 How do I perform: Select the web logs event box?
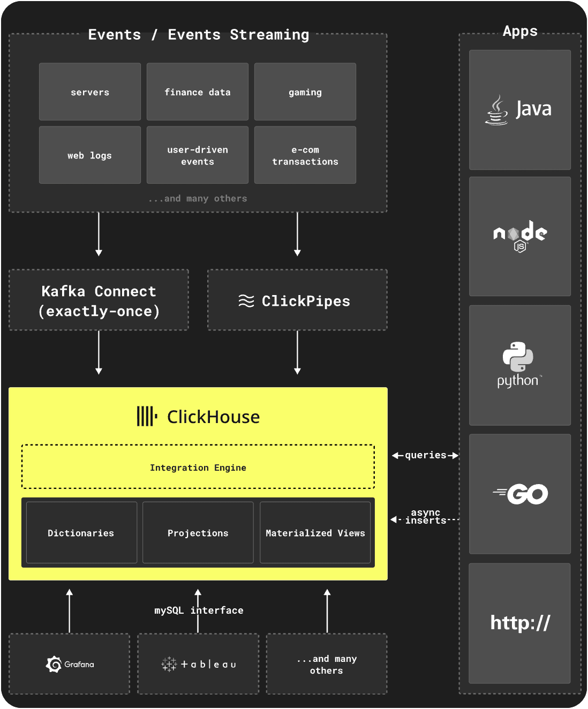pyautogui.click(x=90, y=155)
